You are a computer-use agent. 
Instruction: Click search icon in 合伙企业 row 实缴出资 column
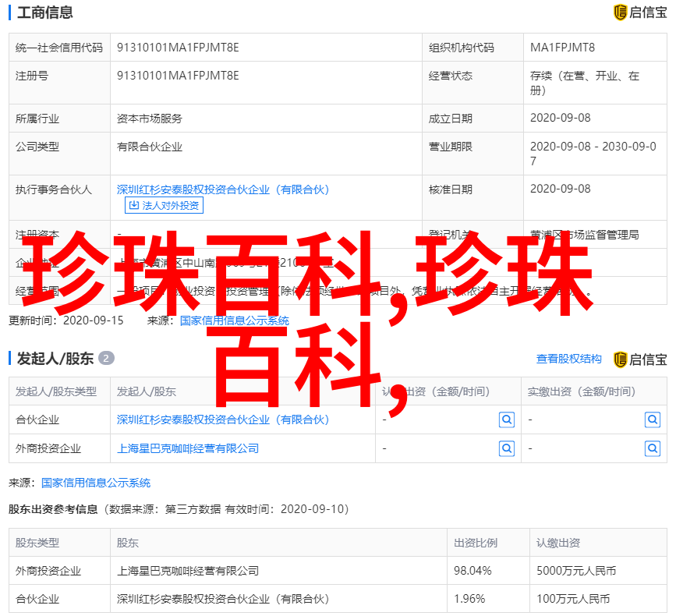pos(653,420)
